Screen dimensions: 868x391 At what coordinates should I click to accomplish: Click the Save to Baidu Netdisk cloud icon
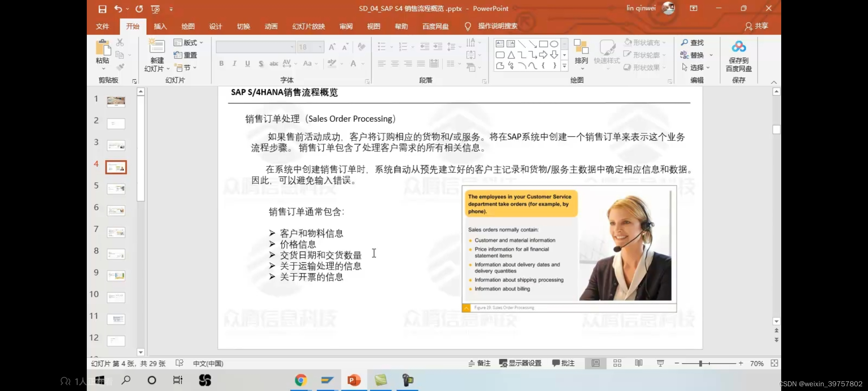(x=739, y=46)
